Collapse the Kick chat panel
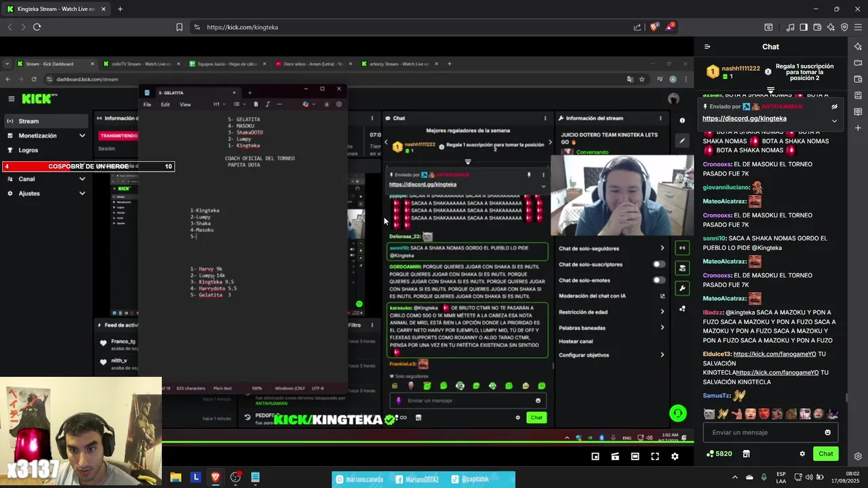 click(707, 47)
